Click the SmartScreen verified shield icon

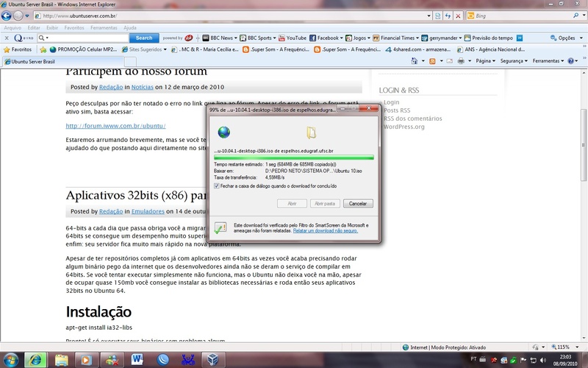click(220, 227)
